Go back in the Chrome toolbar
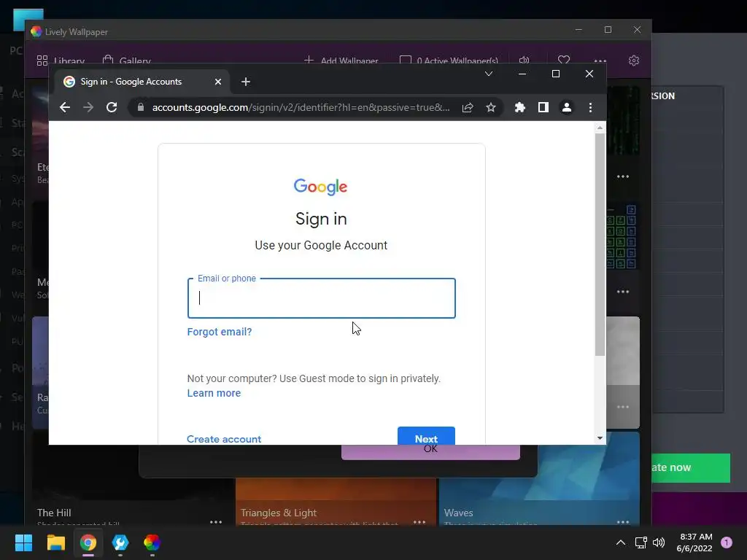Screen dimensions: 747x560 [65, 108]
